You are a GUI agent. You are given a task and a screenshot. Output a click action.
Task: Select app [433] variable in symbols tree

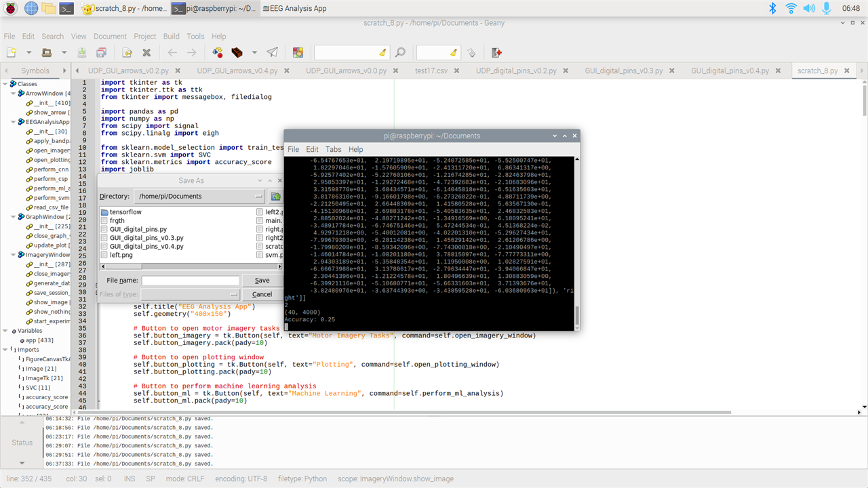(x=39, y=340)
